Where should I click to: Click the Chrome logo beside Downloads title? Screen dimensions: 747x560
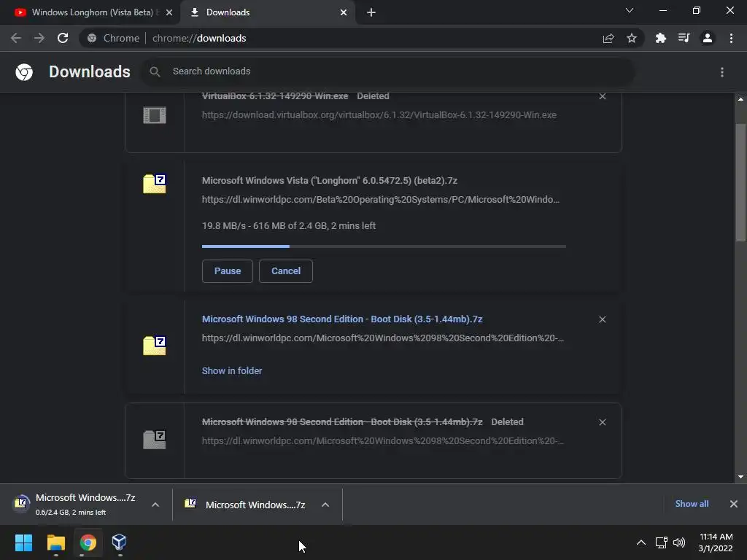coord(24,72)
